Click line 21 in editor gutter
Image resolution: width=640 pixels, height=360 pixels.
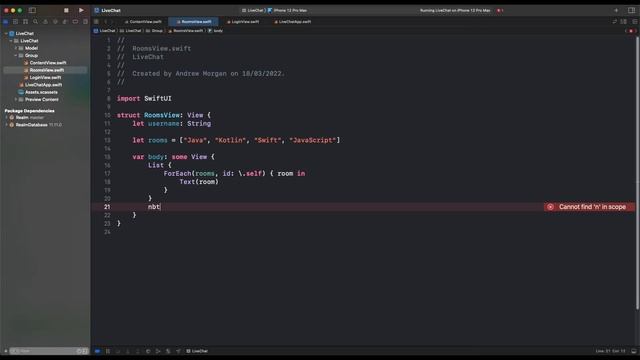click(107, 207)
